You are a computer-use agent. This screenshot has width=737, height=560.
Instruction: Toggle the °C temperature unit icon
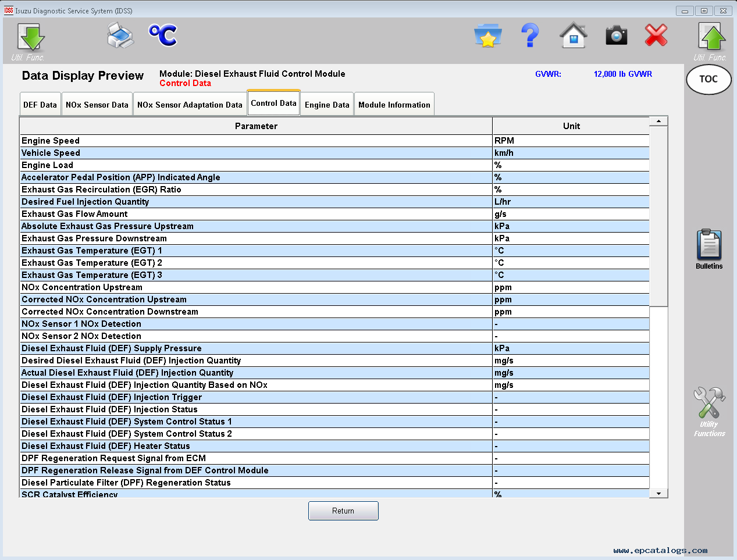[x=163, y=35]
